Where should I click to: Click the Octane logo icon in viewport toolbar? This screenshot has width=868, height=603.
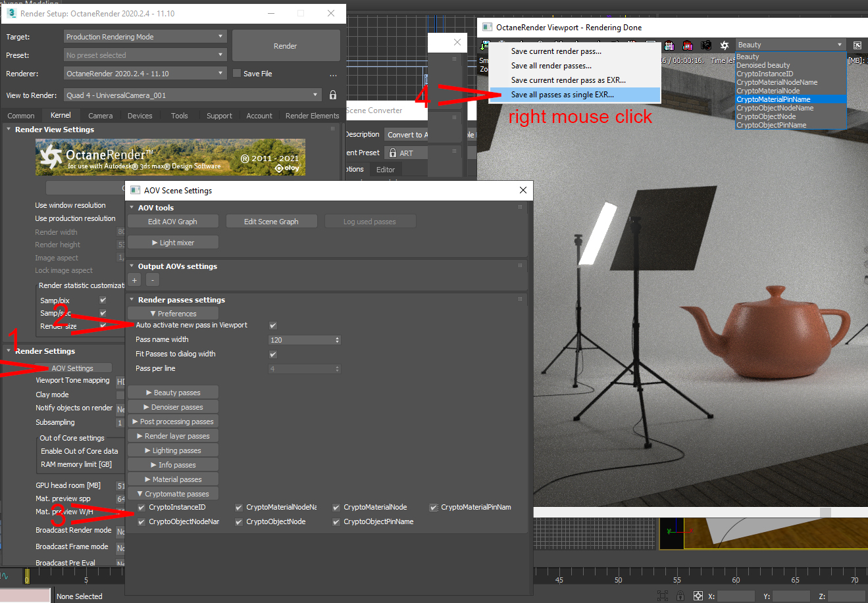coord(725,45)
